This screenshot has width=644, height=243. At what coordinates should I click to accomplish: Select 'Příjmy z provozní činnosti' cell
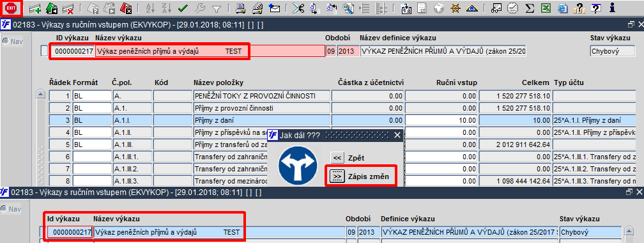click(x=262, y=108)
